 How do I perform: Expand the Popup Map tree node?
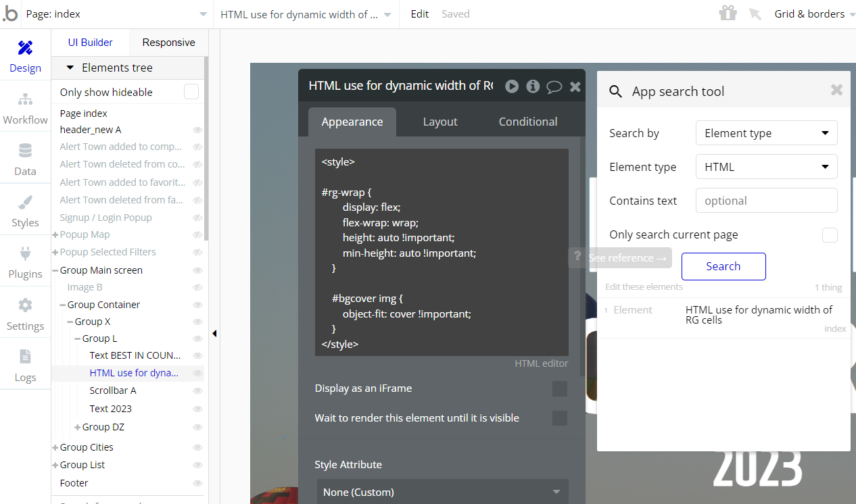(x=55, y=234)
